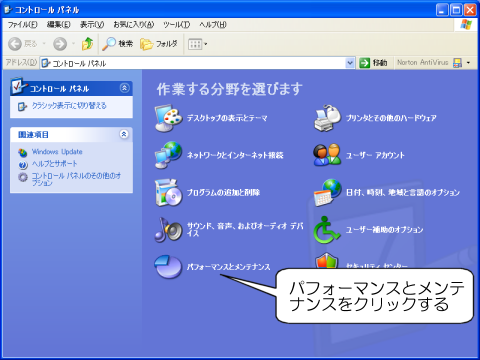Viewport: 480px width, 360px height.
Task: Collapse the コントロール パネル side panel
Action: [124, 88]
